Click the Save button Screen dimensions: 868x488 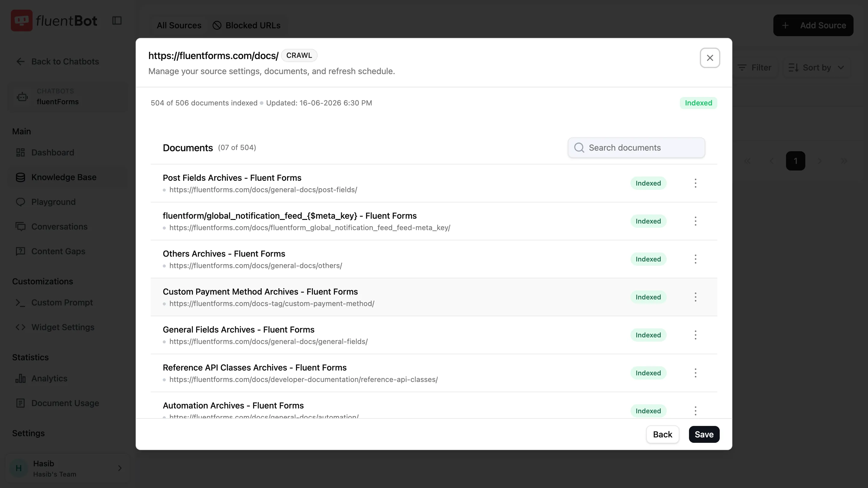[x=704, y=434]
